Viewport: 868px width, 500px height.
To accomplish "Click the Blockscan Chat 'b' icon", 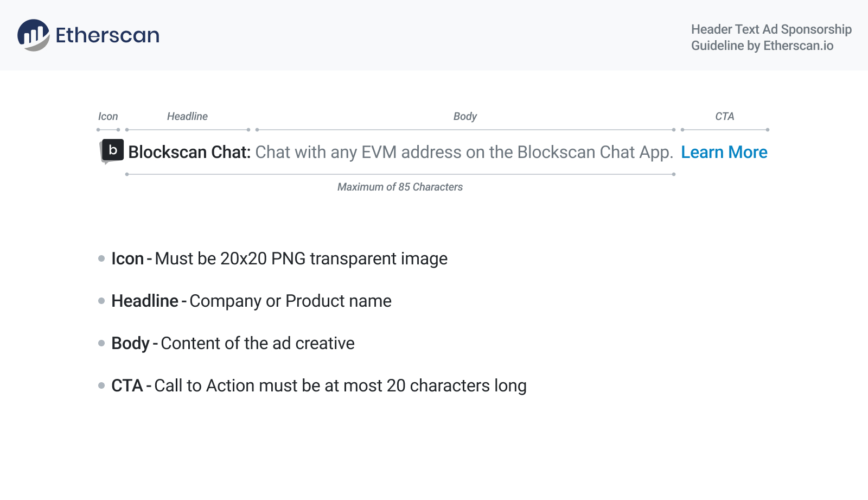I will [112, 150].
